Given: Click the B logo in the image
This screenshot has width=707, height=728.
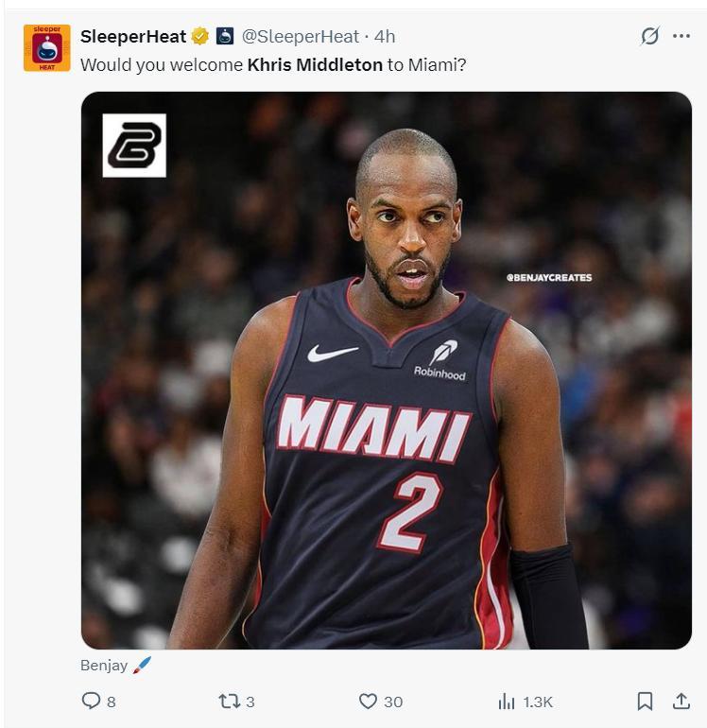Looking at the screenshot, I should click(134, 146).
